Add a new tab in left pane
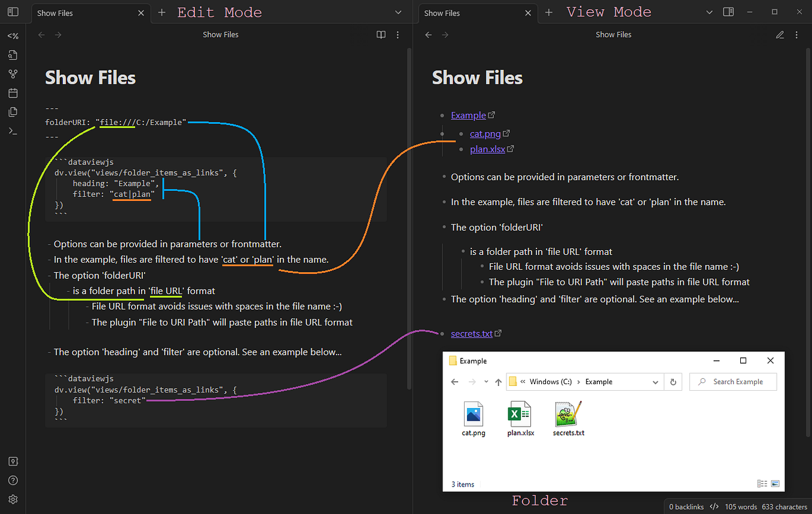812x514 pixels. coord(161,13)
